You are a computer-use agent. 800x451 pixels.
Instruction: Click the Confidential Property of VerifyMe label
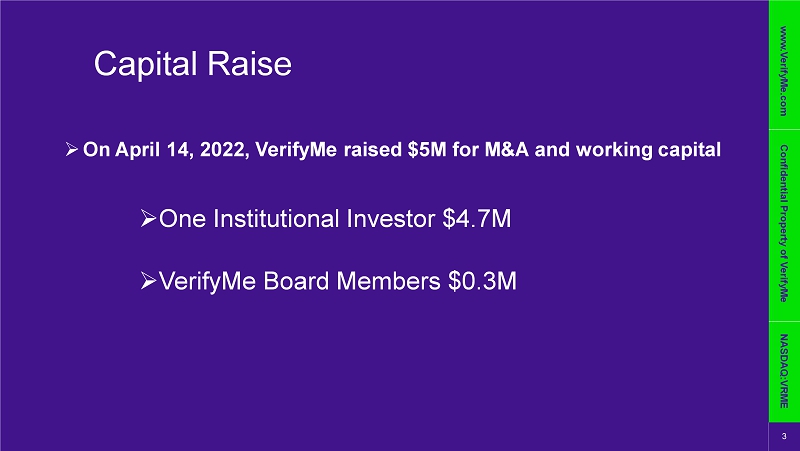click(x=784, y=223)
